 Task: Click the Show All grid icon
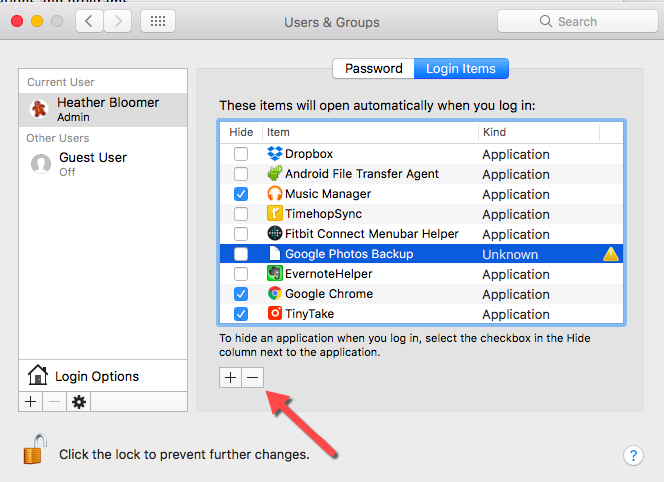158,21
